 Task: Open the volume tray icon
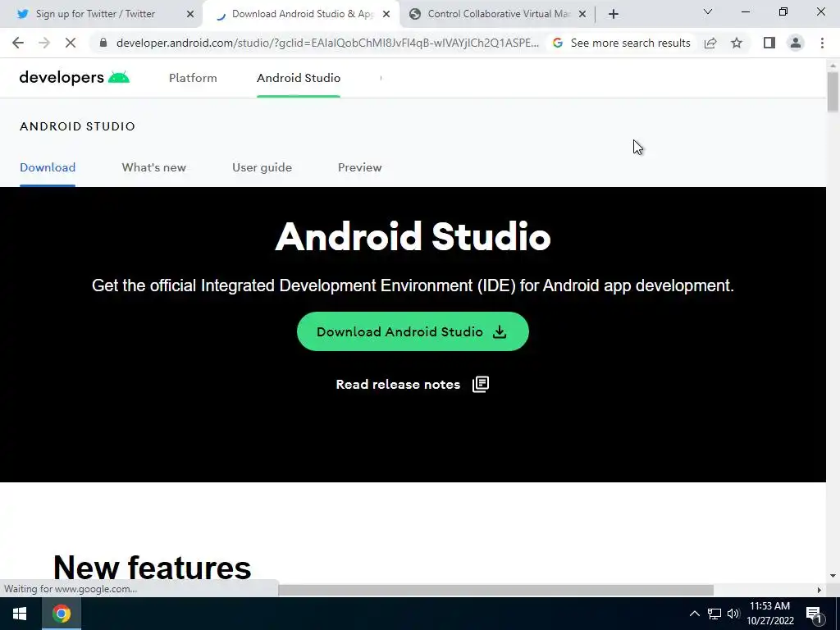point(733,614)
